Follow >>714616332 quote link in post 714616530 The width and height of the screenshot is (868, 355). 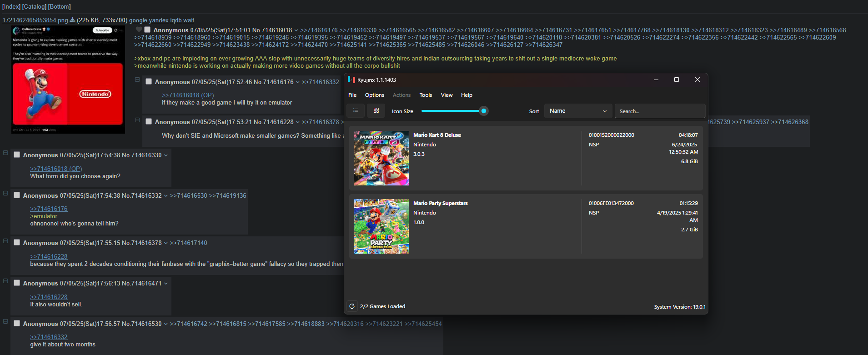(49, 337)
